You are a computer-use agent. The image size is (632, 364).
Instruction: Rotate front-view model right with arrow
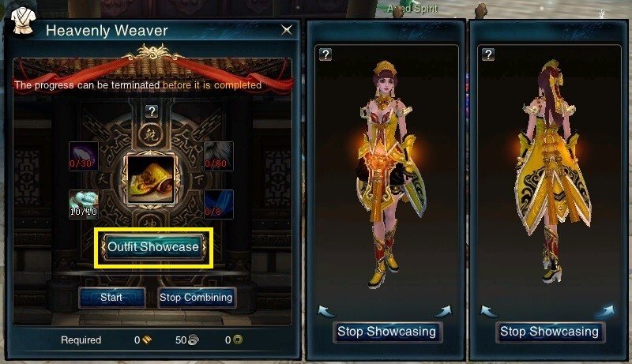coord(444,311)
